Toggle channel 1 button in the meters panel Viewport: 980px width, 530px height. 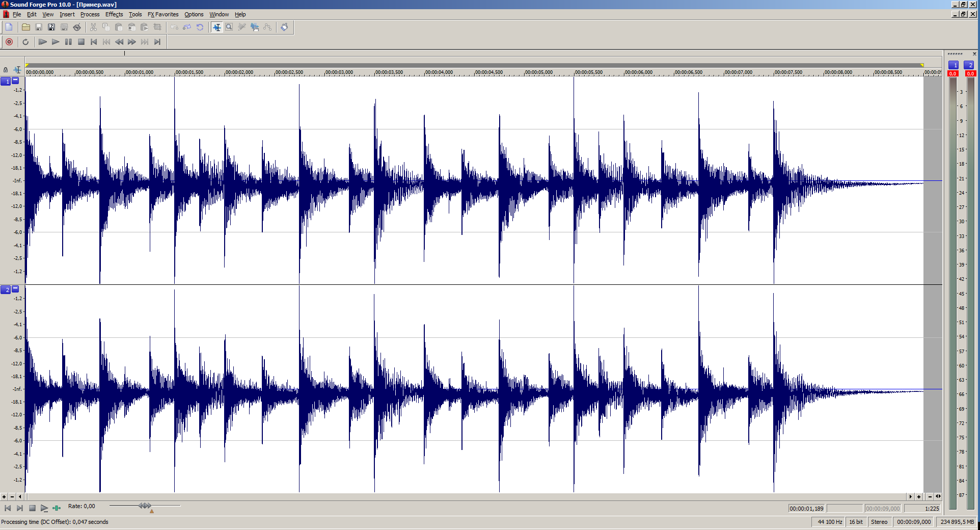954,65
